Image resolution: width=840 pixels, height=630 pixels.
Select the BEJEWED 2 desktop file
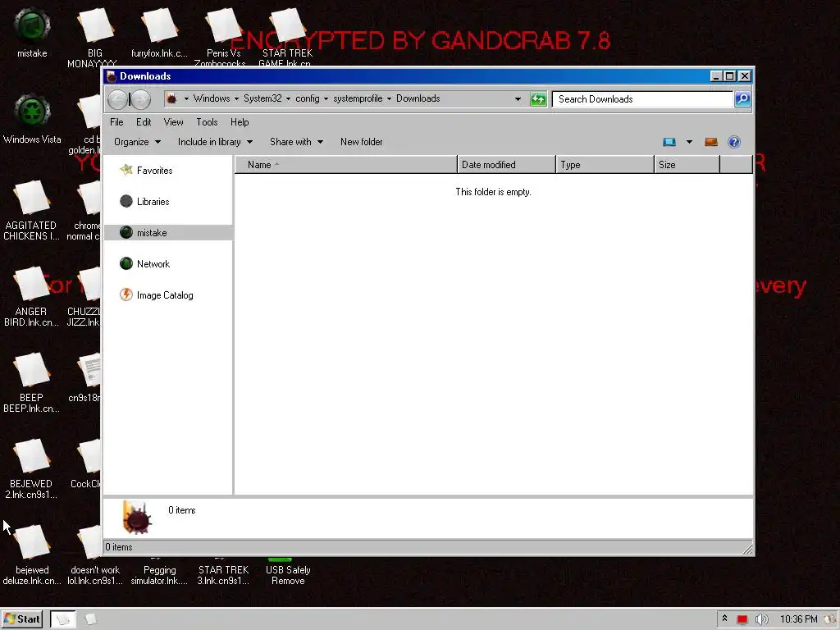31,468
